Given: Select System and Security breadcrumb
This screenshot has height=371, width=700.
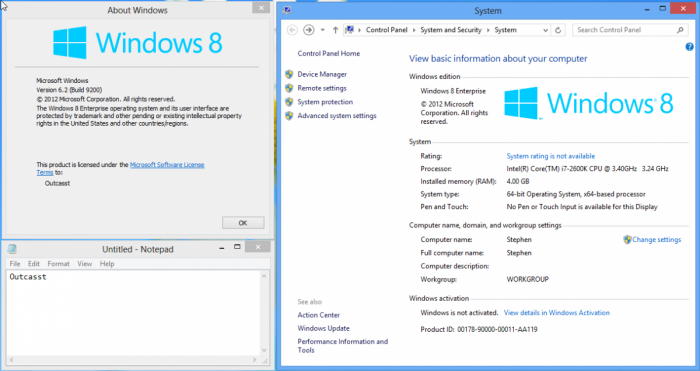Looking at the screenshot, I should pyautogui.click(x=451, y=30).
